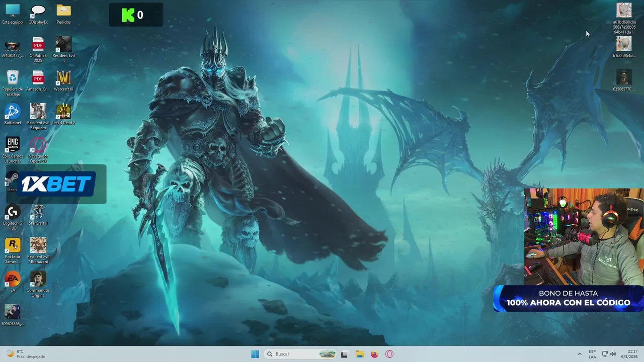This screenshot has width=644, height=362.
Task: Open Opera GX from the taskbar
Action: click(x=389, y=354)
